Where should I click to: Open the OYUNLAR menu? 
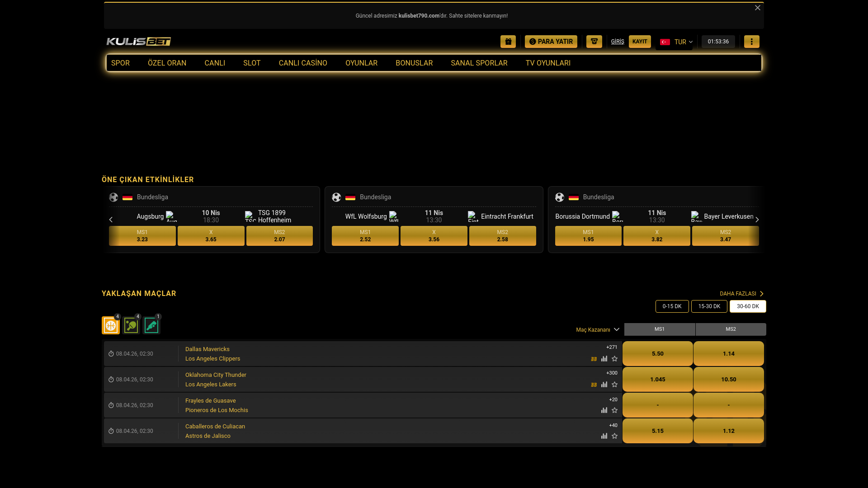tap(361, 63)
